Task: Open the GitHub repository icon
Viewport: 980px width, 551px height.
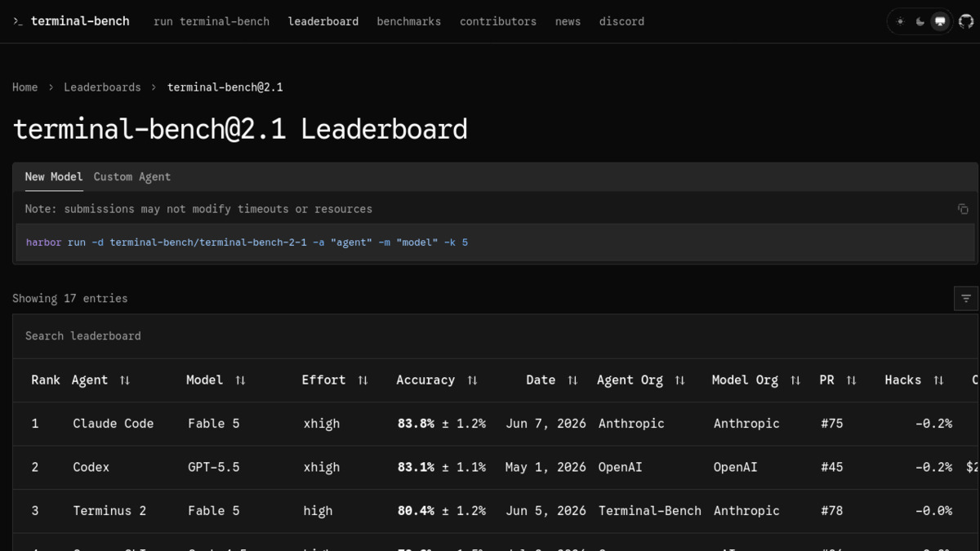Action: point(966,22)
